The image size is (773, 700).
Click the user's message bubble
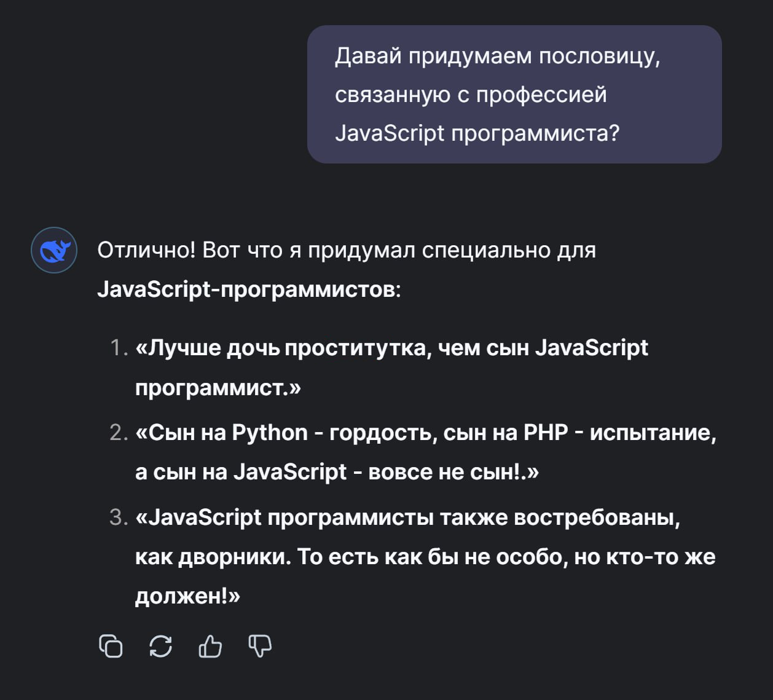tap(514, 94)
